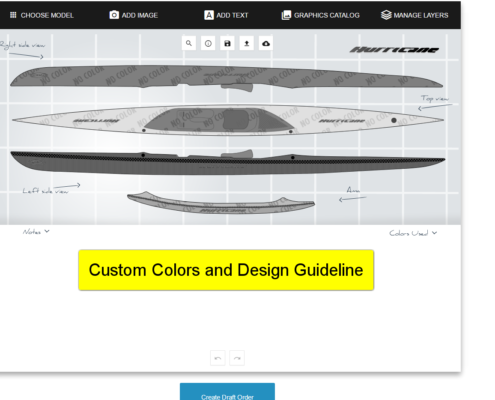Click the Create Draft Order button
Viewport: 495px width, 400px height.
tap(227, 392)
